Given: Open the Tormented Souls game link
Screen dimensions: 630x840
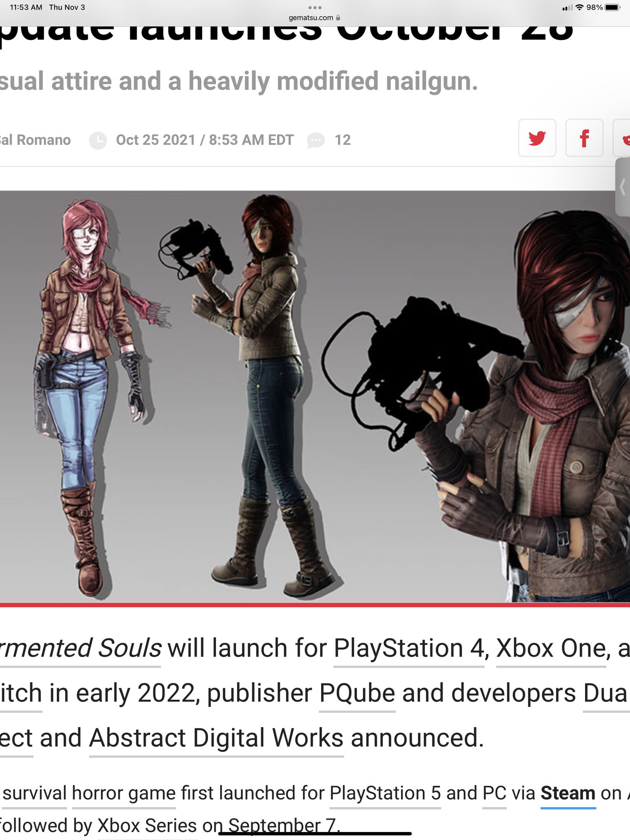Looking at the screenshot, I should pos(80,648).
